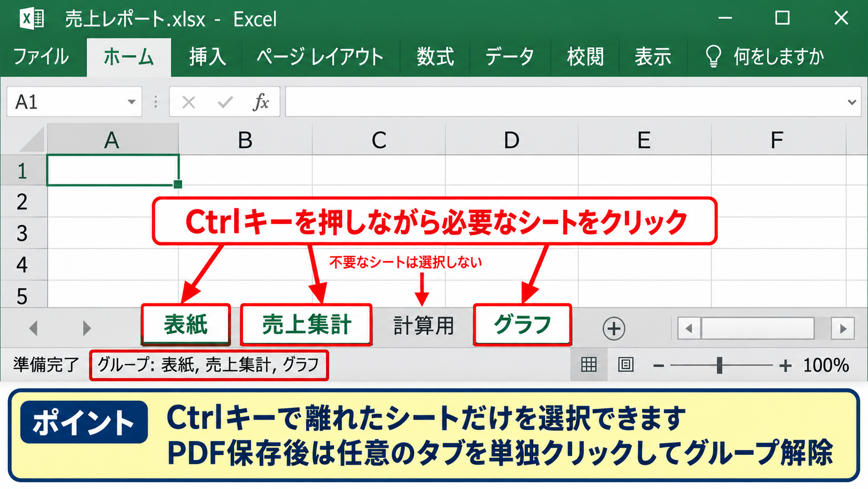Click the 100% zoom level
The width and height of the screenshot is (868, 489).
826,365
